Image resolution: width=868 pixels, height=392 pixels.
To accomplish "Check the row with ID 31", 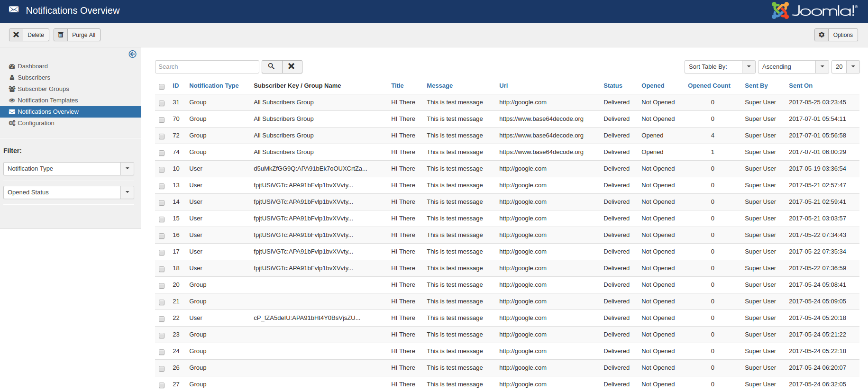I will (162, 103).
